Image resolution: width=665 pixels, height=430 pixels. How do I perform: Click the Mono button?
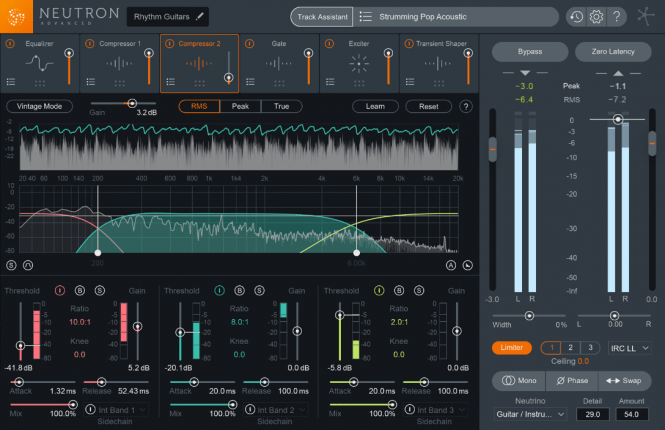(x=519, y=381)
